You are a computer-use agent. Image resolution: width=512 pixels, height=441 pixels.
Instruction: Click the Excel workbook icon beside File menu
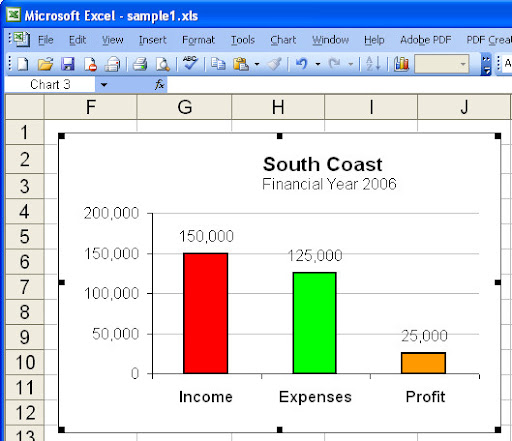(x=22, y=39)
